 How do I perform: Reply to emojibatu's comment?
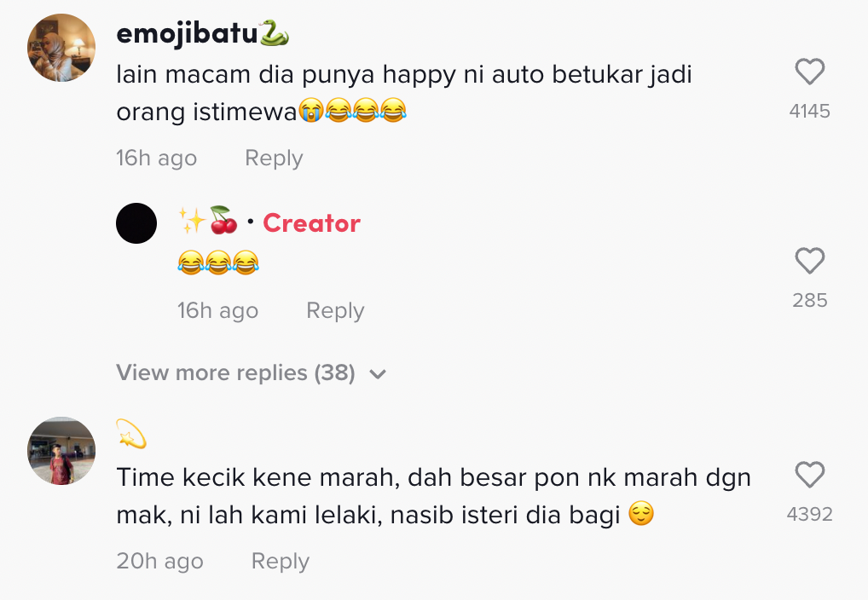click(x=274, y=159)
